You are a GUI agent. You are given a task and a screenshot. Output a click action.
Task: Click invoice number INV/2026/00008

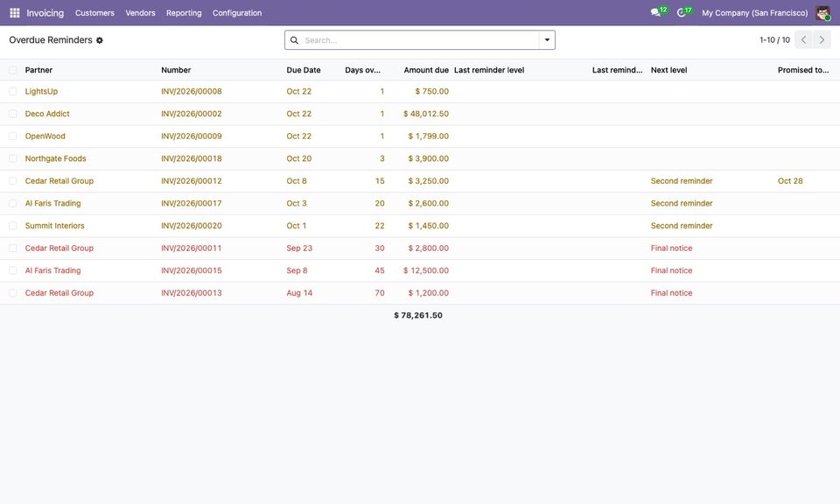[192, 92]
